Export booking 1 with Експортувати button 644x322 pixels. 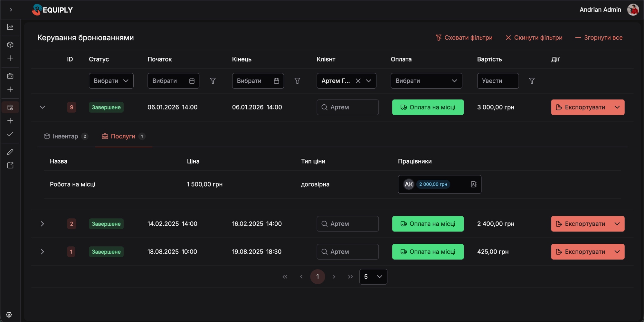[581, 252]
